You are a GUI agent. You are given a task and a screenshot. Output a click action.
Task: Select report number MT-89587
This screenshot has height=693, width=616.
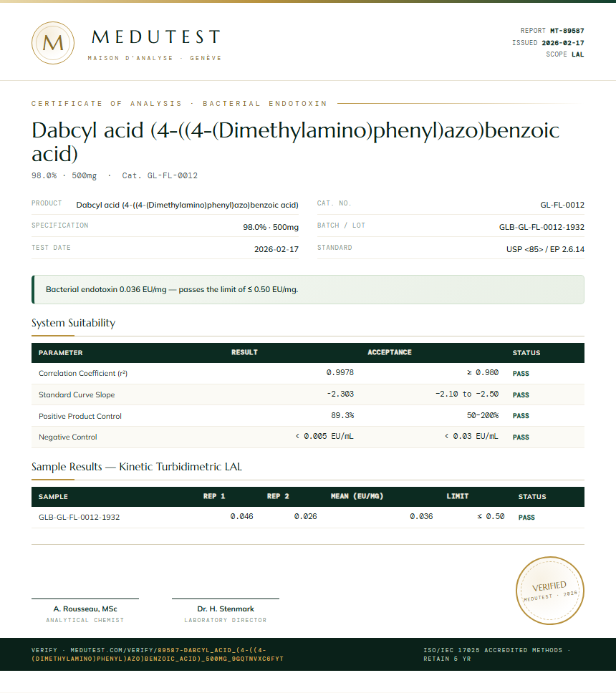point(567,31)
